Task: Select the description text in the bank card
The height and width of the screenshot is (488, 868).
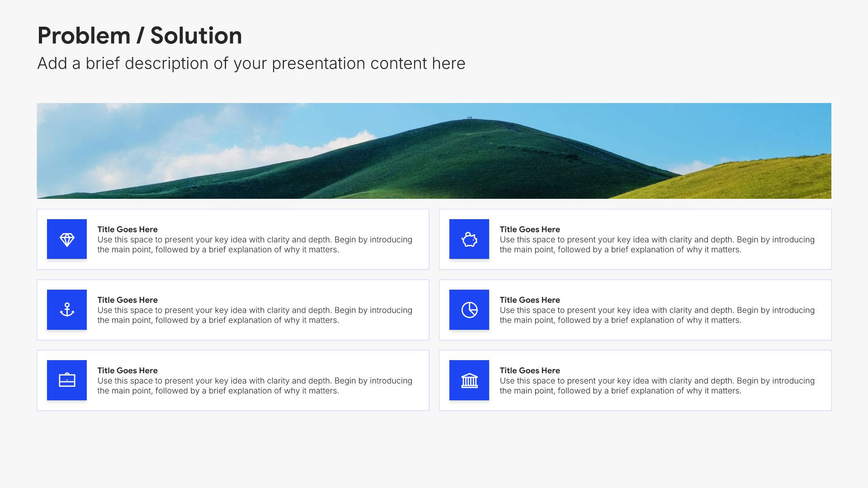Action: click(x=657, y=385)
